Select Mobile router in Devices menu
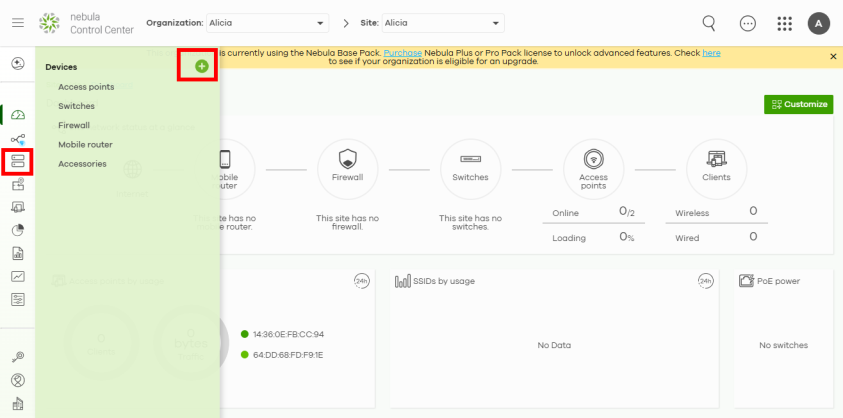843x418 pixels. (x=85, y=145)
